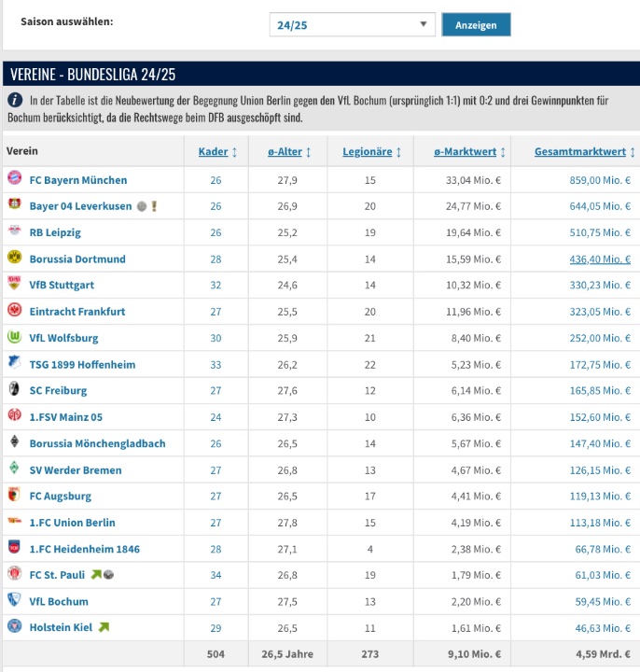Click the 1.FC Union Berlin crest
The width and height of the screenshot is (640, 672).
[14, 522]
